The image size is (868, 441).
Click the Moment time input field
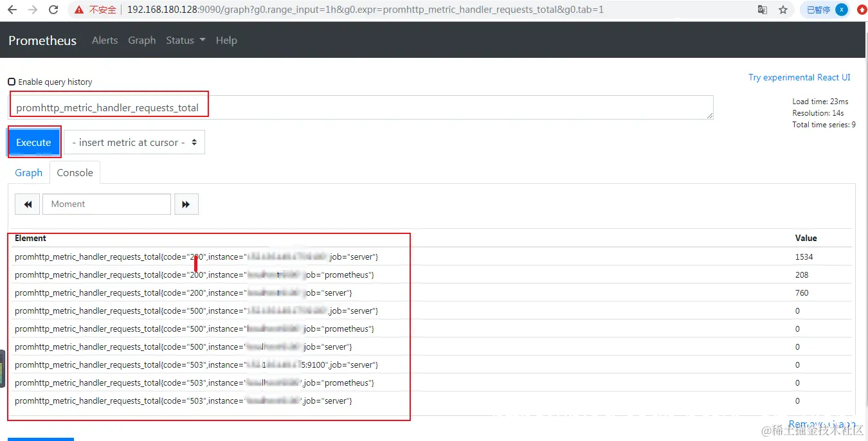click(x=107, y=204)
